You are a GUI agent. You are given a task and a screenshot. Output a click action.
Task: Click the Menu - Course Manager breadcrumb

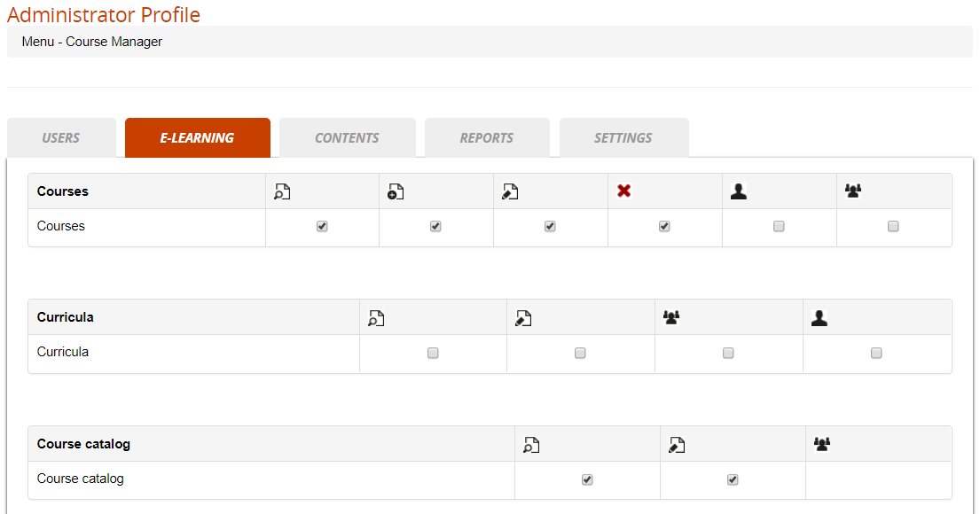point(92,41)
